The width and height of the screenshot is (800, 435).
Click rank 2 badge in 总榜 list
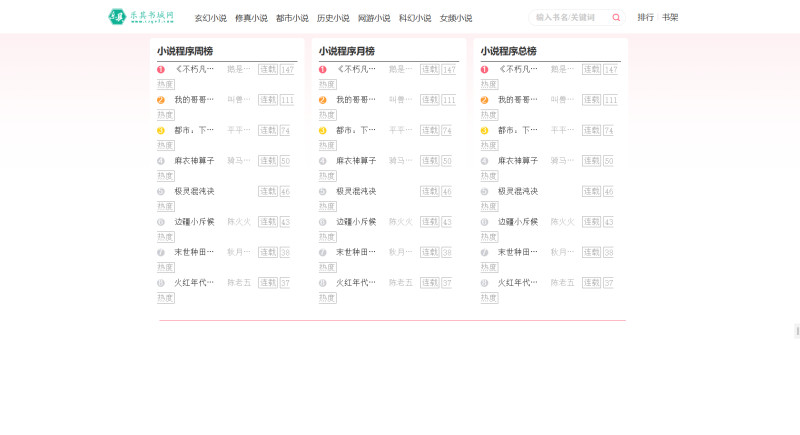484,100
